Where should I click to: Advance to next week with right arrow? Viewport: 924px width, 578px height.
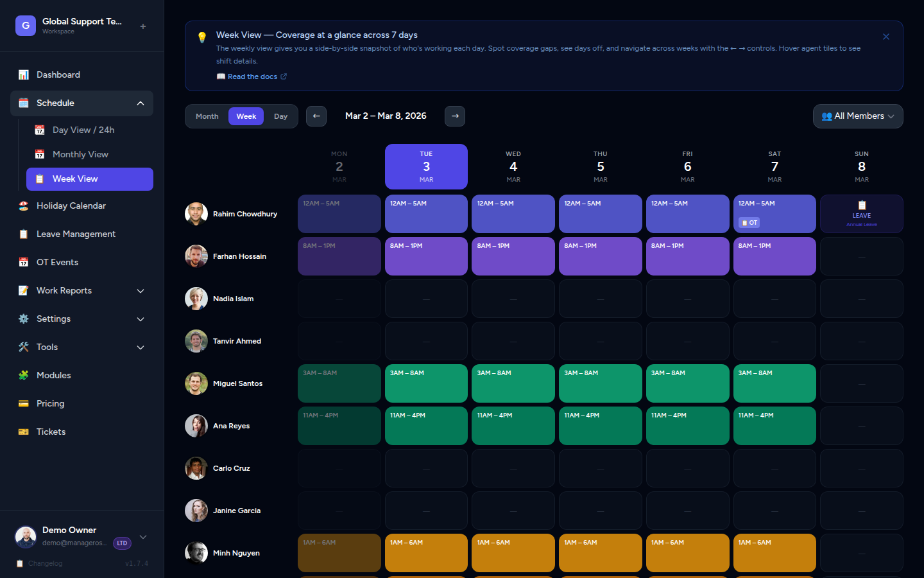coord(455,116)
